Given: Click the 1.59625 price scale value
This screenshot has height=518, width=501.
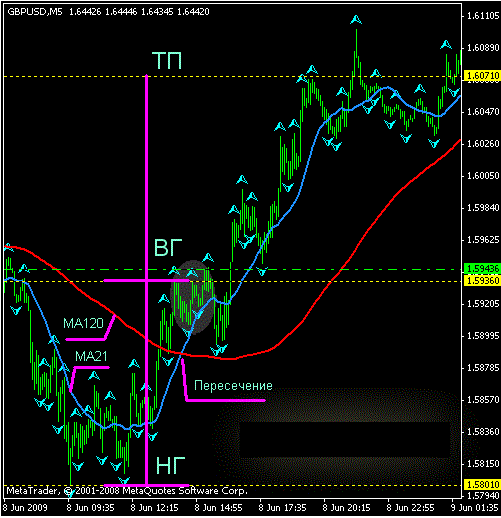Looking at the screenshot, I should (x=483, y=240).
